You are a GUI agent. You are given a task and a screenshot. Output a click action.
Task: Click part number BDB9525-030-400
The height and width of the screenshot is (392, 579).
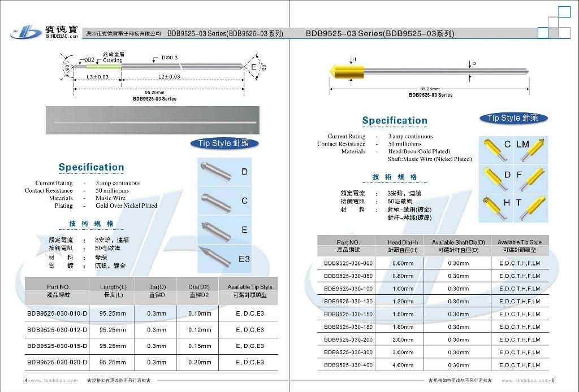(x=348, y=365)
